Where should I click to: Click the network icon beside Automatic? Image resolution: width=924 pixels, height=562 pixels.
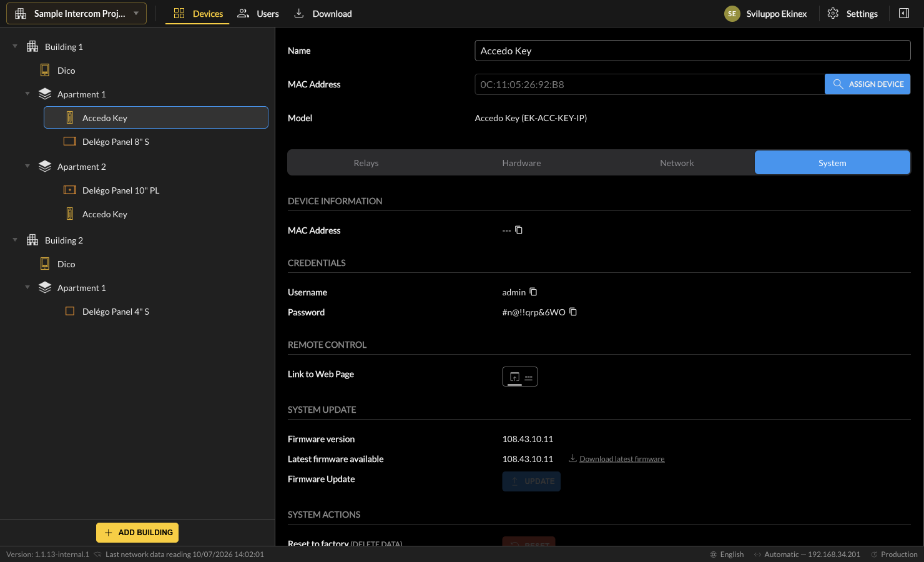tap(757, 555)
